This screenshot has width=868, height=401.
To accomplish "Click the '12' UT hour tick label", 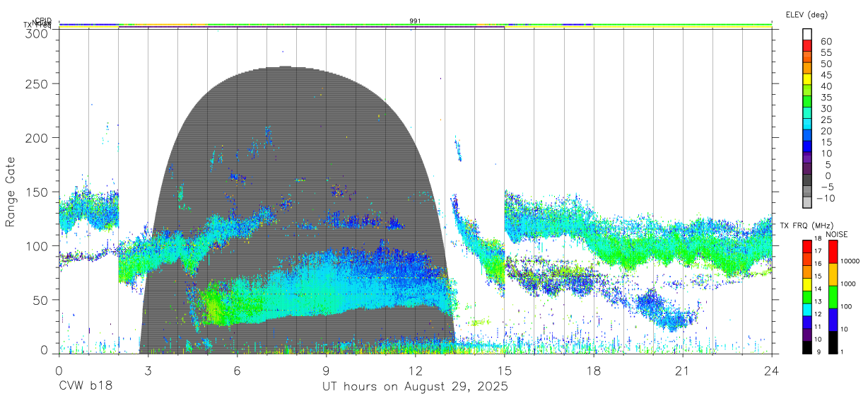I will 416,370.
